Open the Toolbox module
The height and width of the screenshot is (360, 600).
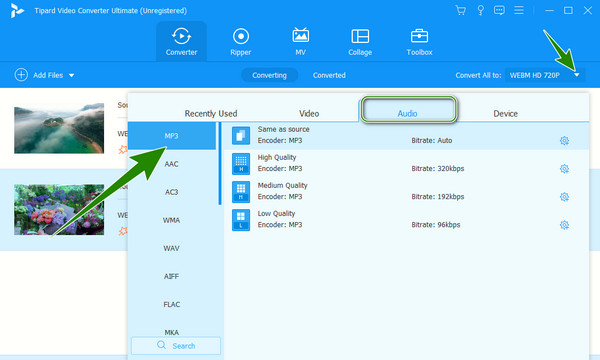click(x=419, y=41)
